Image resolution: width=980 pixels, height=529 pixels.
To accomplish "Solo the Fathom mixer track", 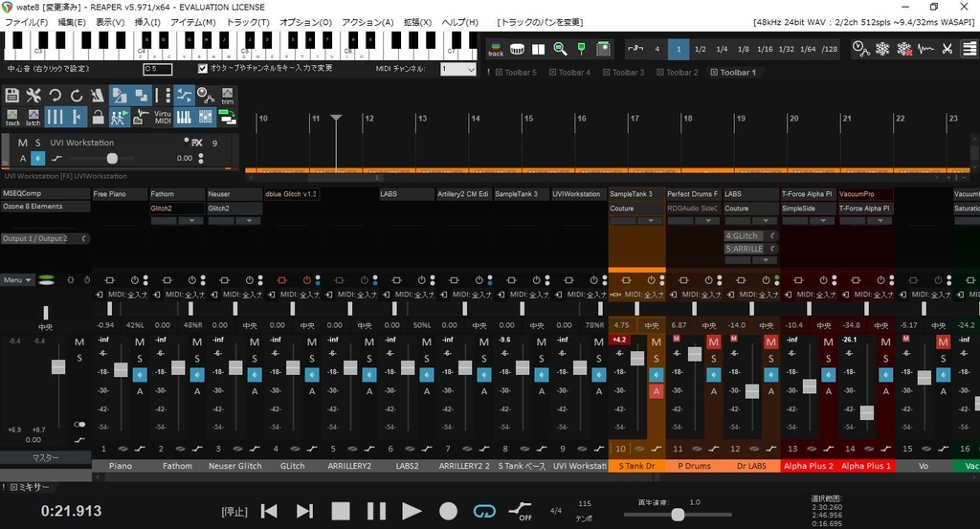I will coord(197,359).
